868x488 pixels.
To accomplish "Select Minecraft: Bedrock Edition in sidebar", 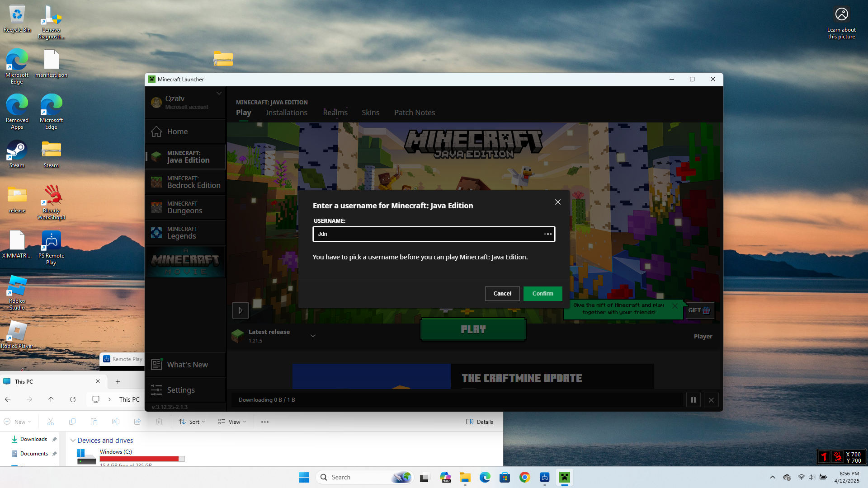I will 185,182.
